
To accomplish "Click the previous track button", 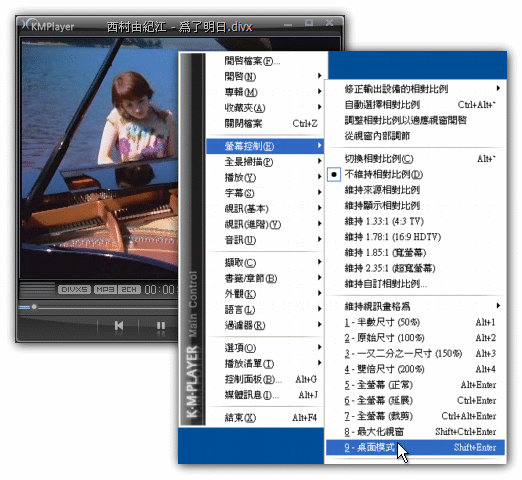I will [119, 325].
